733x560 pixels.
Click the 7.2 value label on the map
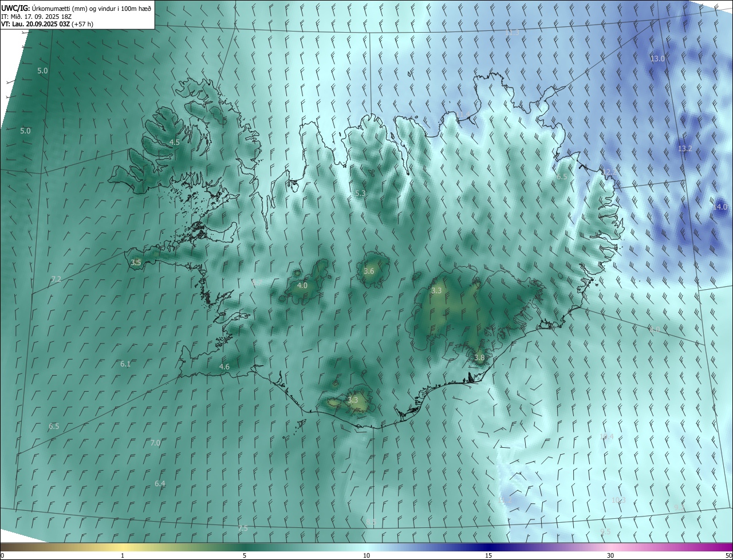pyautogui.click(x=56, y=279)
